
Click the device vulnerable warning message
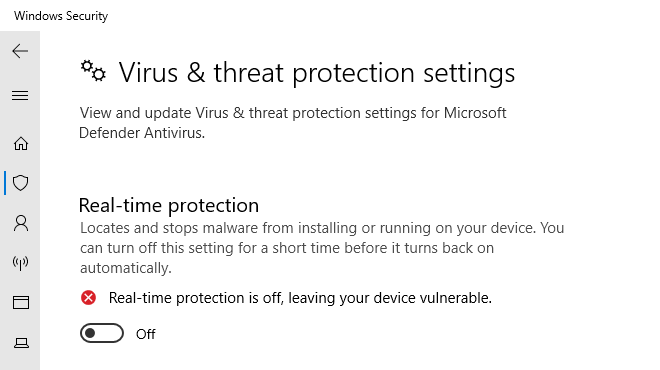(300, 298)
